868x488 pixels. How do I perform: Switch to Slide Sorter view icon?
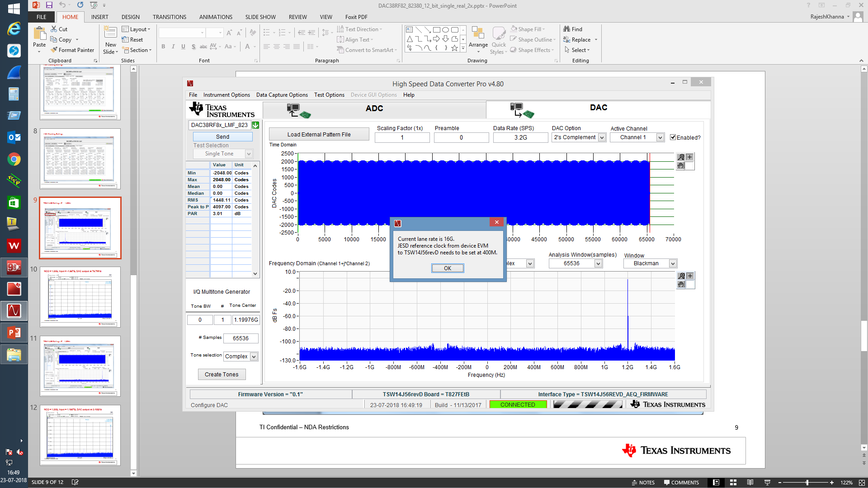pos(733,483)
